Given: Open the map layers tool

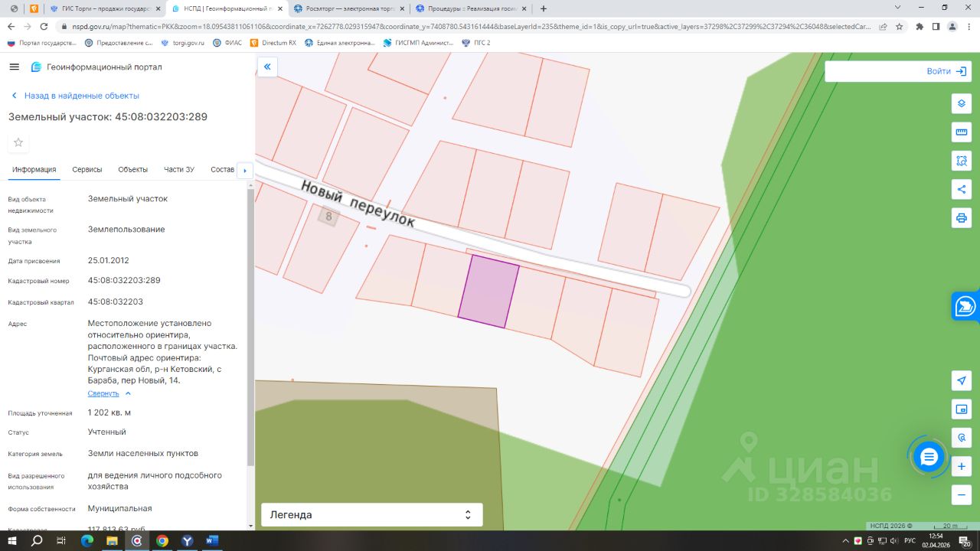Looking at the screenshot, I should [962, 103].
